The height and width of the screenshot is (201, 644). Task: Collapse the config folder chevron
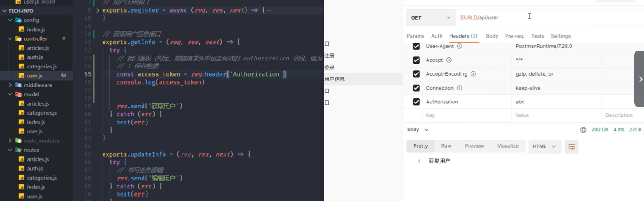coord(10,20)
